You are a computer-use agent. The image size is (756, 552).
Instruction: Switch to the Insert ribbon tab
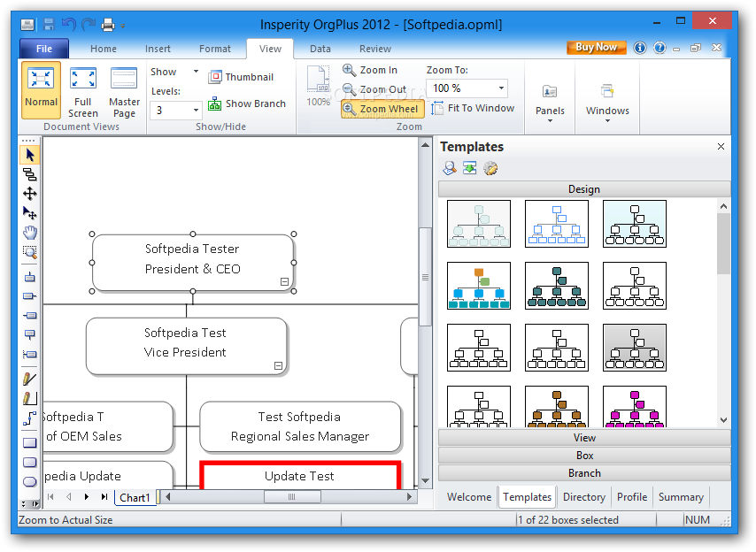click(x=158, y=49)
